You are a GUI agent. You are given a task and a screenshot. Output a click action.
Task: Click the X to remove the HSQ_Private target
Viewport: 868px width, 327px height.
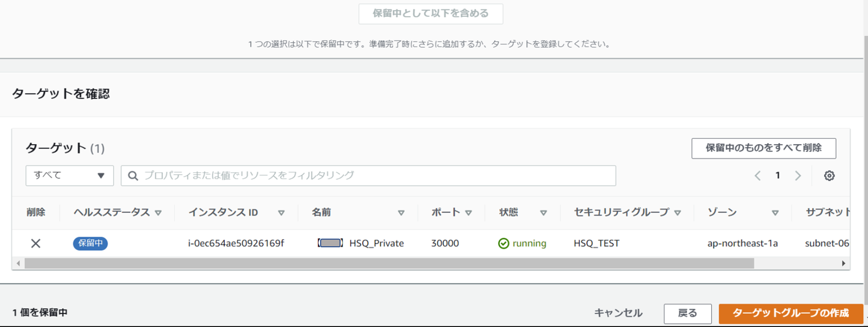pos(35,243)
